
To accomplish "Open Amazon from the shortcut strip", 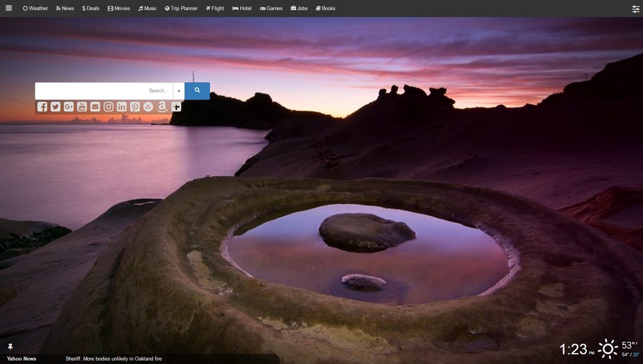I will (162, 106).
